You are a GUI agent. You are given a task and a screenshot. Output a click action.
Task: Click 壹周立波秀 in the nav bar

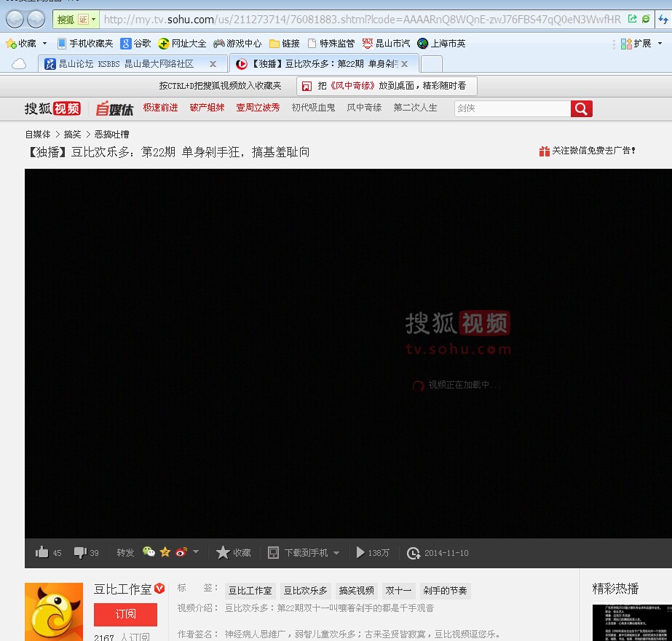click(258, 108)
